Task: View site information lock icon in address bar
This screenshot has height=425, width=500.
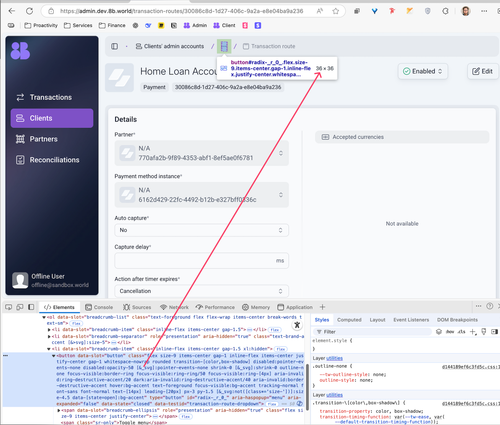Action: [x=51, y=11]
